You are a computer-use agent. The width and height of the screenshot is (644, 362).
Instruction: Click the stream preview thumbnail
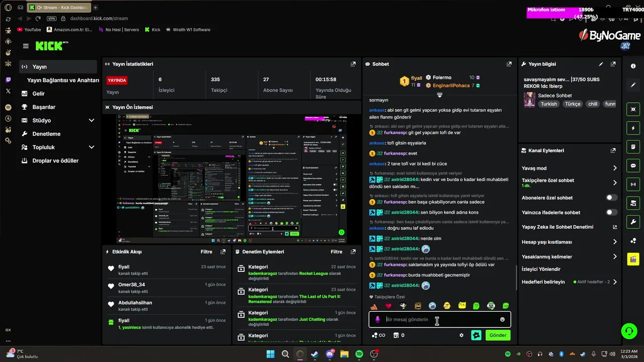point(231,179)
